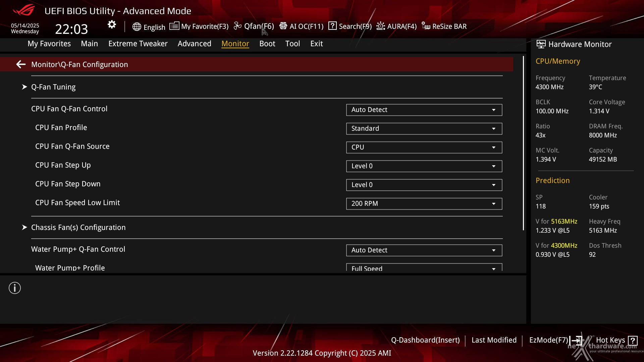Launch Qfan(F6) fan control icon
This screenshot has width=644, height=362.
point(237,26)
